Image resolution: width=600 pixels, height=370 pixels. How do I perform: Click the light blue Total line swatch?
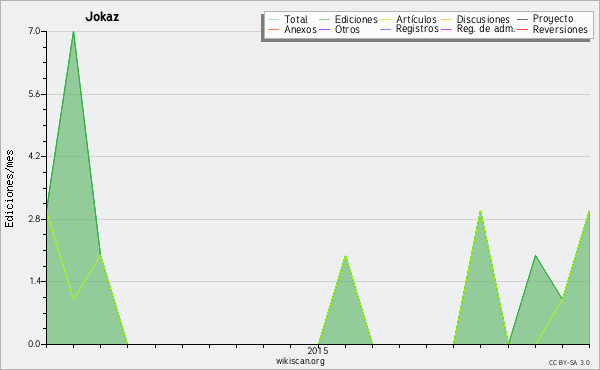tap(274, 19)
